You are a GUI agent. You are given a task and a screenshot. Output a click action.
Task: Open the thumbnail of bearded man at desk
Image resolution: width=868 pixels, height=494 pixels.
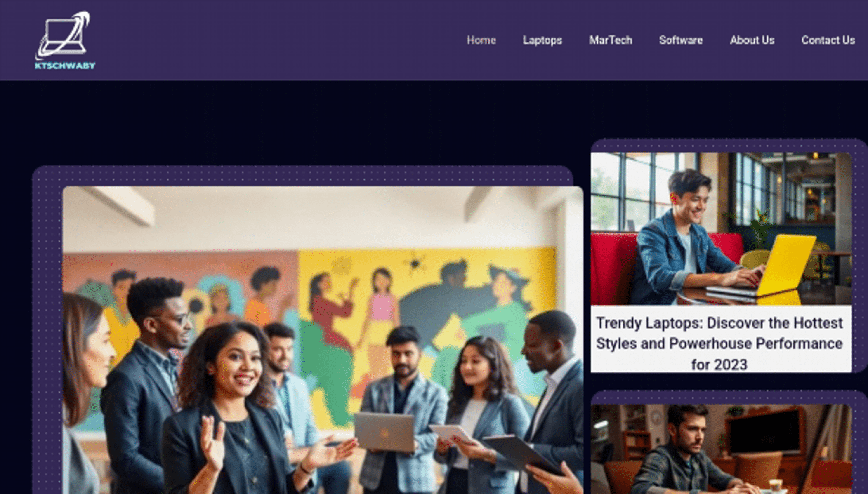pos(721,449)
